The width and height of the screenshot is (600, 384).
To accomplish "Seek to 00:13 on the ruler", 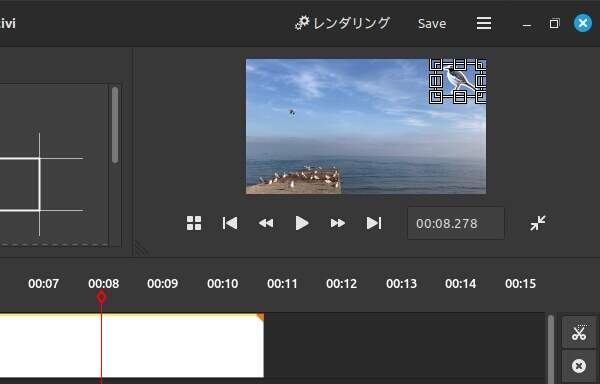I will pos(401,284).
